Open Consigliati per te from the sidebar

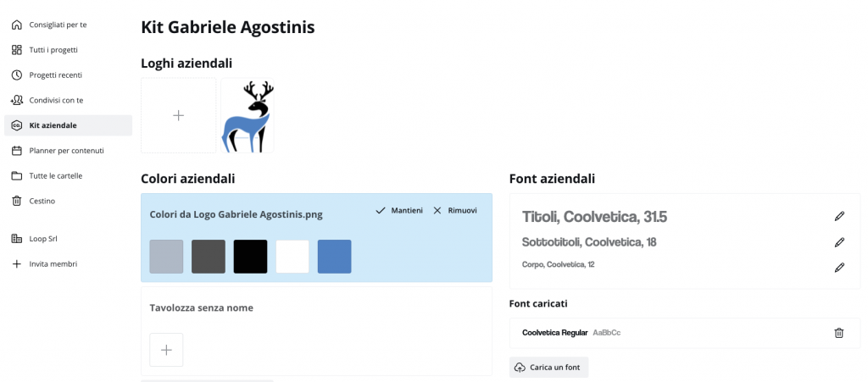[x=58, y=25]
